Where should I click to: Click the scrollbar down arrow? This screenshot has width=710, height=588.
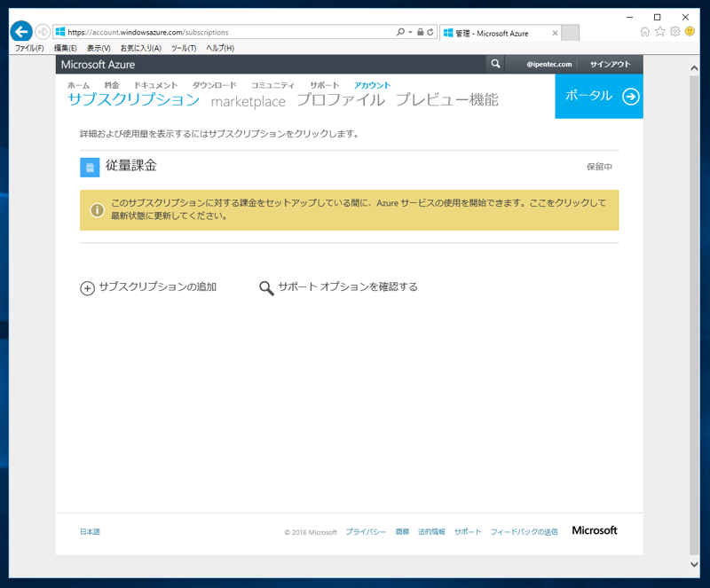tap(694, 564)
